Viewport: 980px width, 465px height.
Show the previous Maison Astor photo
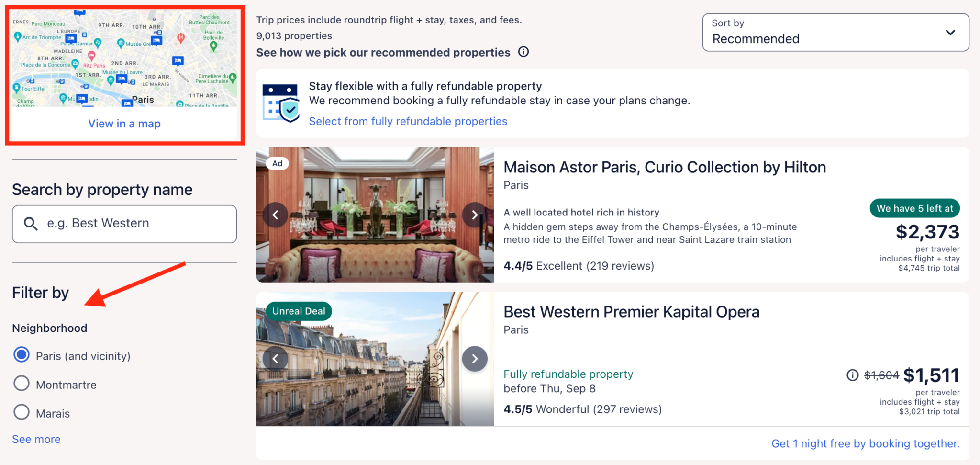tap(275, 215)
